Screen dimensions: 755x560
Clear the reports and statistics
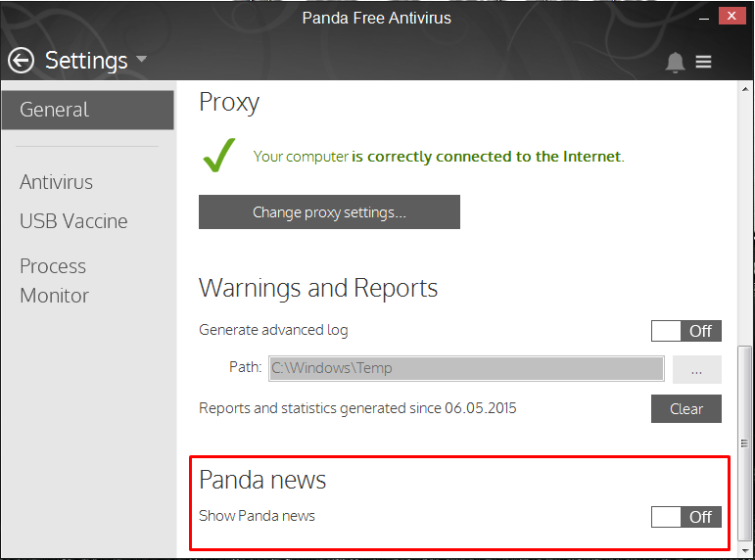click(686, 409)
